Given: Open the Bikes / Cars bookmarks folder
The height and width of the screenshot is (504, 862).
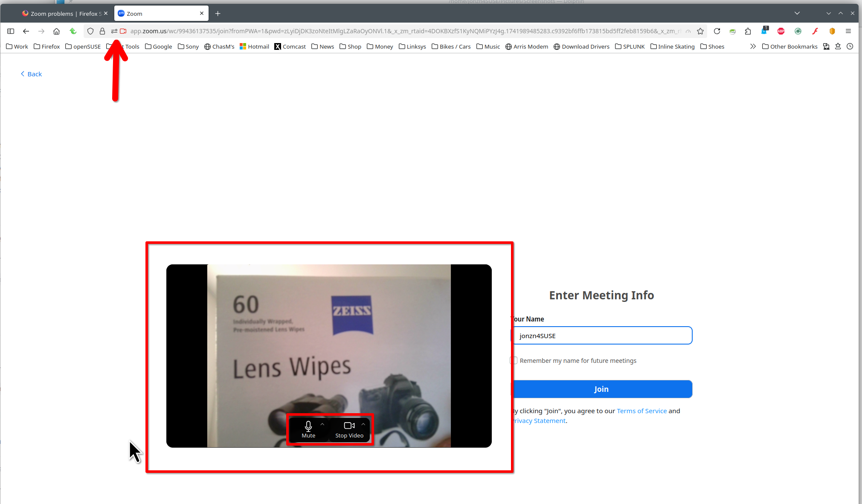Looking at the screenshot, I should [x=451, y=46].
